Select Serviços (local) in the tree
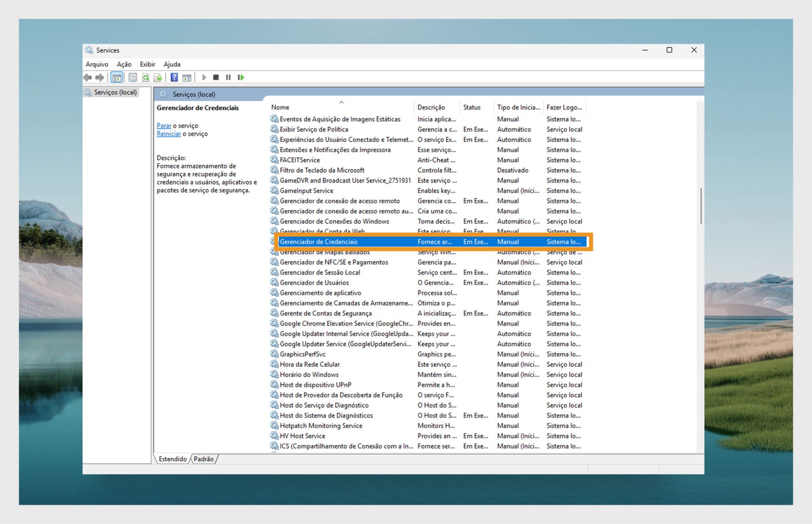The height and width of the screenshot is (524, 812). (115, 92)
